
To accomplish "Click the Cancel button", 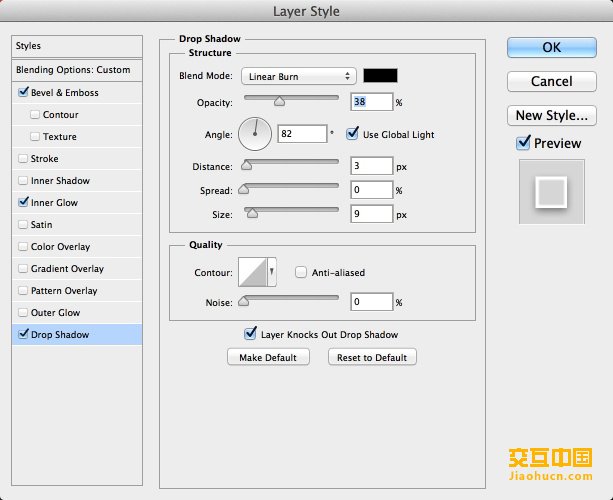I will [x=552, y=81].
